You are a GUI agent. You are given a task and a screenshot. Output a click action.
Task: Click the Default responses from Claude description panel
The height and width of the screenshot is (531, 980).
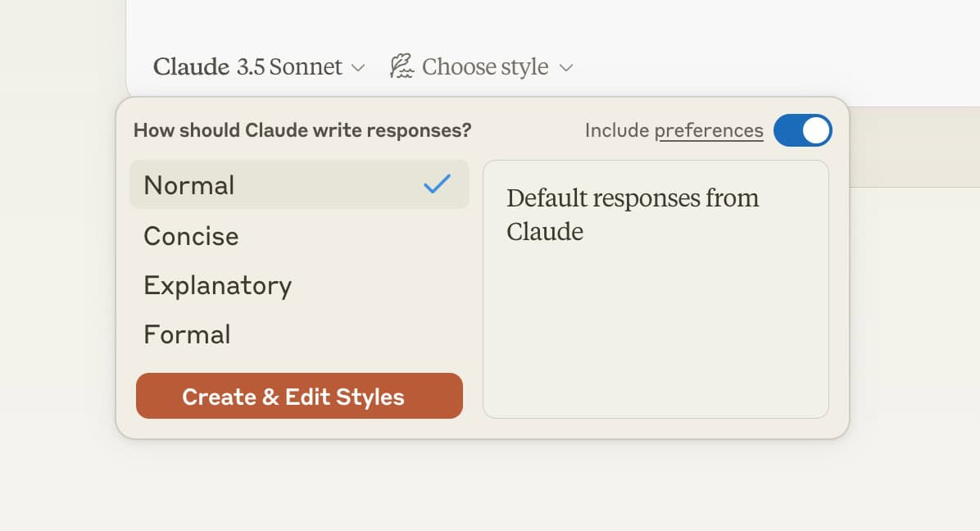tap(656, 288)
